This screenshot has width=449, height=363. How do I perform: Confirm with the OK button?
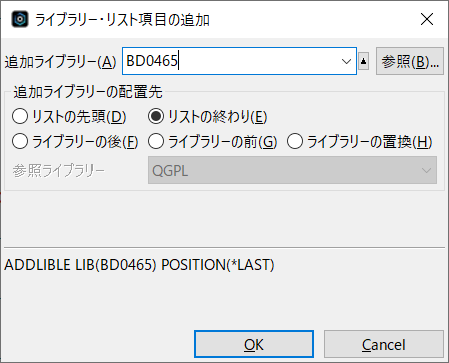click(x=254, y=344)
